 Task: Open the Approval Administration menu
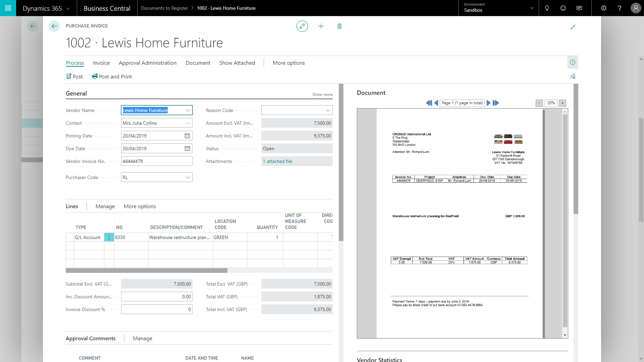coord(147,63)
